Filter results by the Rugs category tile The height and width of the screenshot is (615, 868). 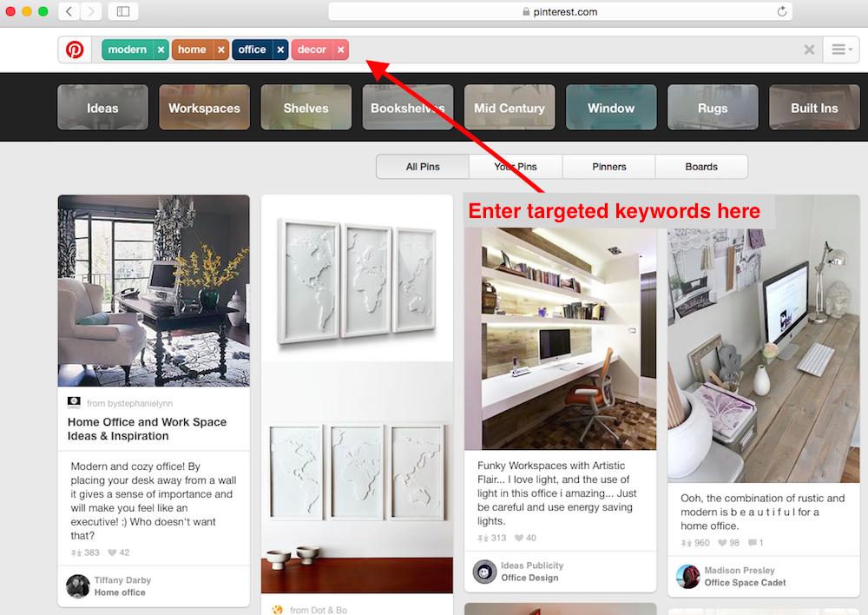tap(713, 108)
